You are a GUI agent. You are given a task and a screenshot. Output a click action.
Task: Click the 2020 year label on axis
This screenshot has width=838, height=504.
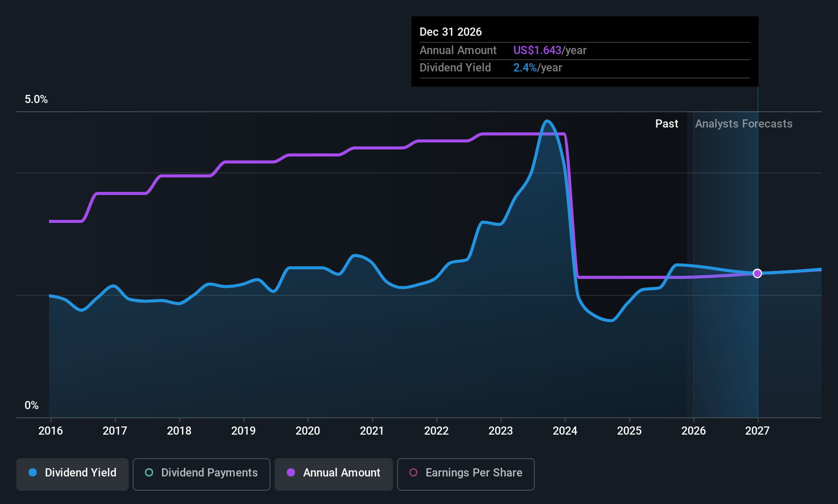pyautogui.click(x=308, y=431)
